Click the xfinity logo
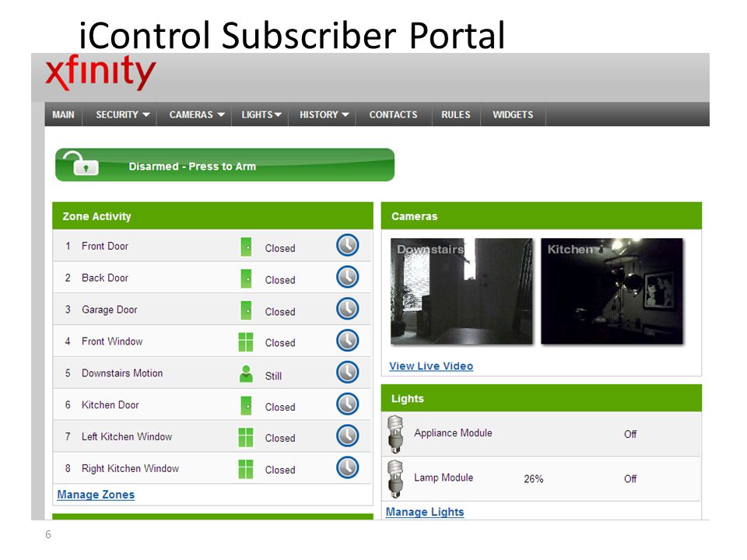 click(100, 72)
